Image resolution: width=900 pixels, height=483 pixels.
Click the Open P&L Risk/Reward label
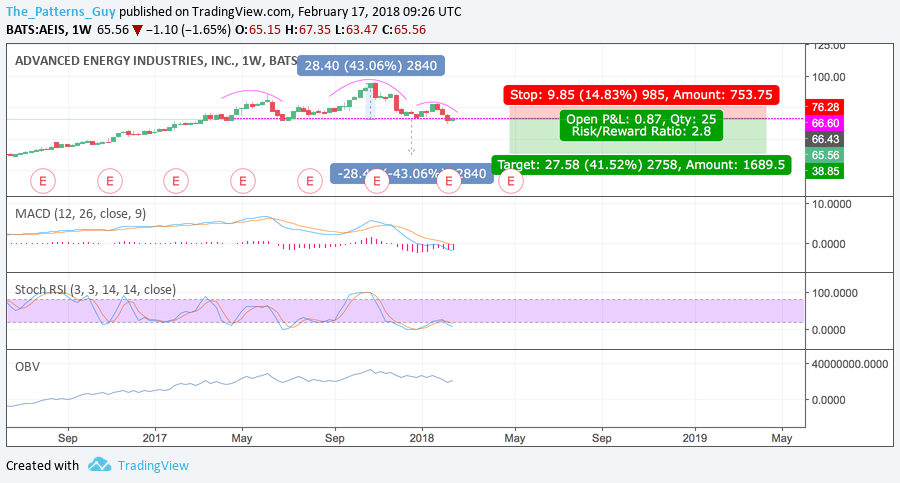641,125
